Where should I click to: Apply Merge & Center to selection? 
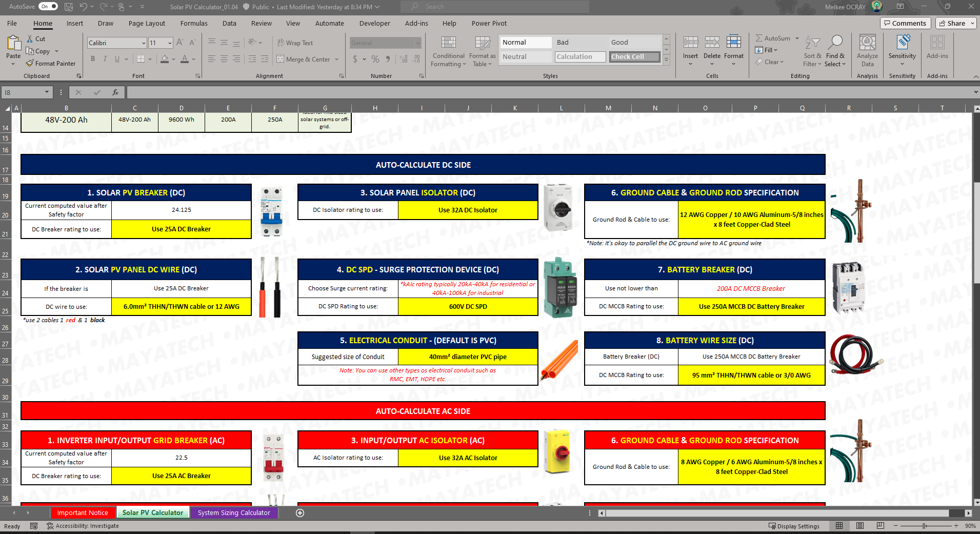click(305, 59)
